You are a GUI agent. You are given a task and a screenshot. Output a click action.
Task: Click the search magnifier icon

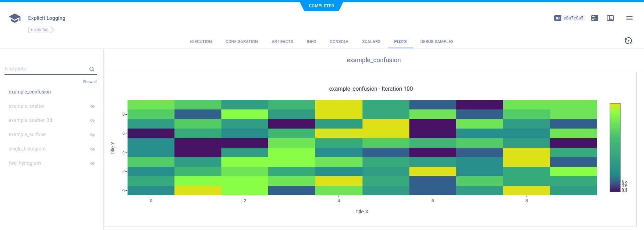coord(92,69)
